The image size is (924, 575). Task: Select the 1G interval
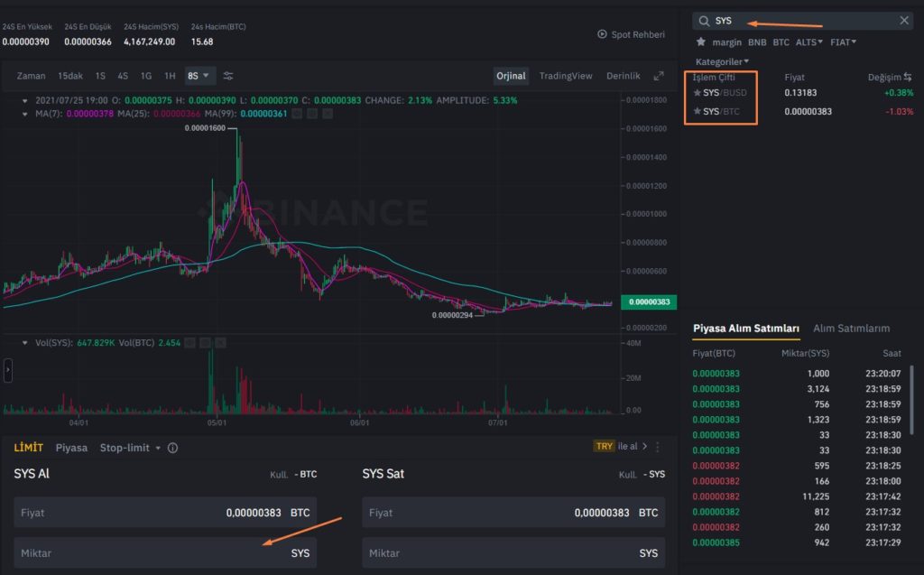tap(146, 76)
